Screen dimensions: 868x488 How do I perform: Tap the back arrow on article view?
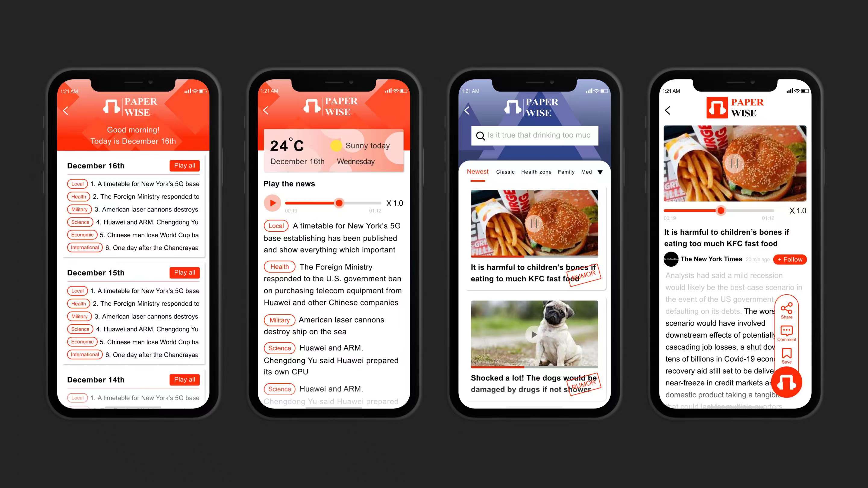click(x=669, y=110)
